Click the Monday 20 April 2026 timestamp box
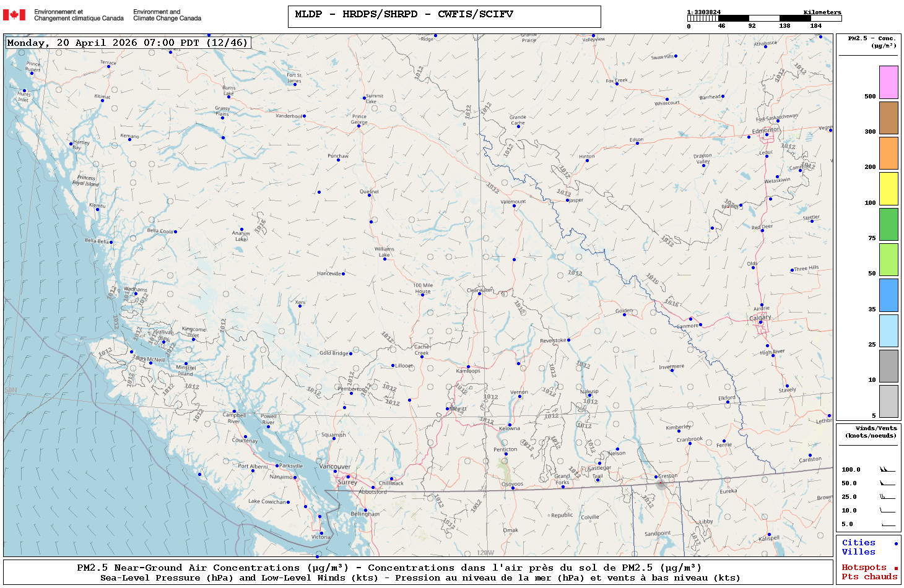The height and width of the screenshot is (588, 904). tap(128, 43)
